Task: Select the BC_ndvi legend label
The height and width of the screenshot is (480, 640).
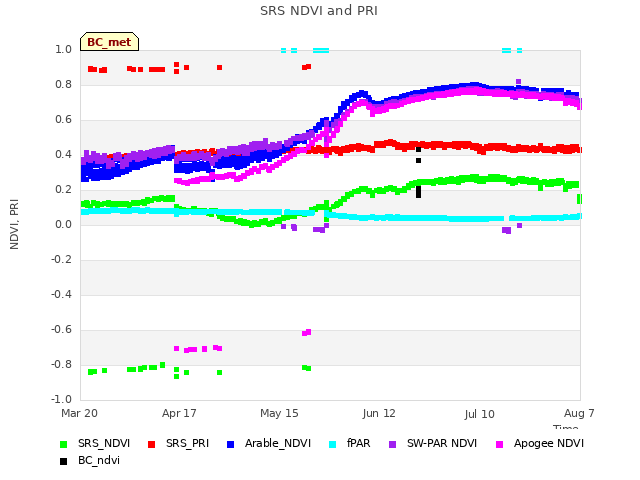Action: (x=99, y=460)
